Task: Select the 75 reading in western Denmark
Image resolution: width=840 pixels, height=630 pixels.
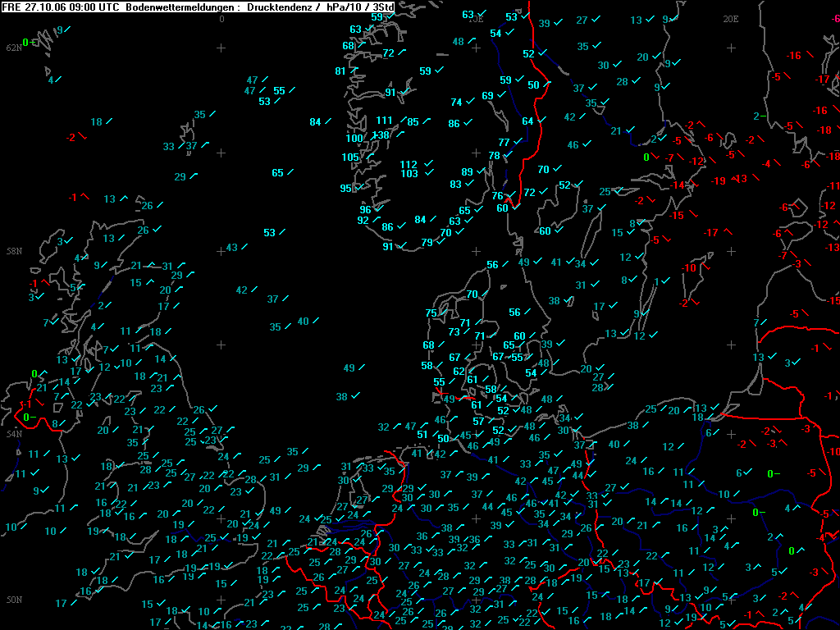Action: (431, 313)
